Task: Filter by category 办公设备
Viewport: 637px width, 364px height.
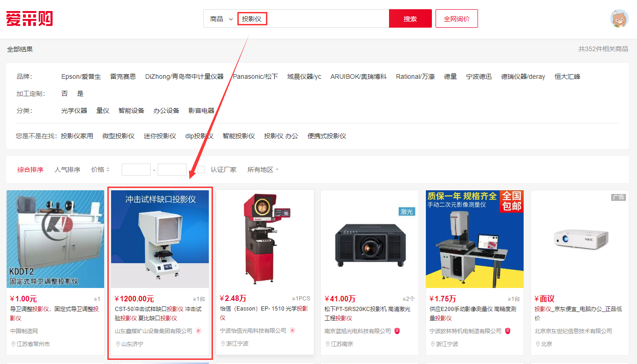Action: click(166, 111)
